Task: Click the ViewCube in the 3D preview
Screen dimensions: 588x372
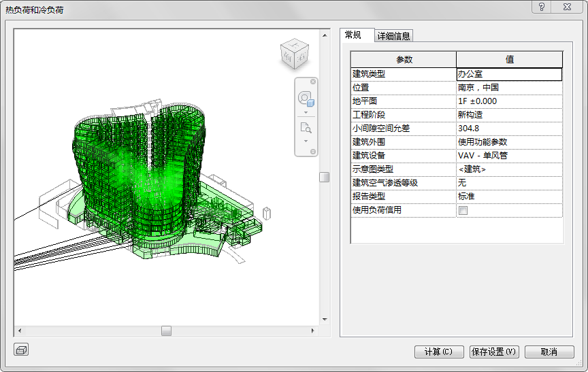Action: click(294, 54)
